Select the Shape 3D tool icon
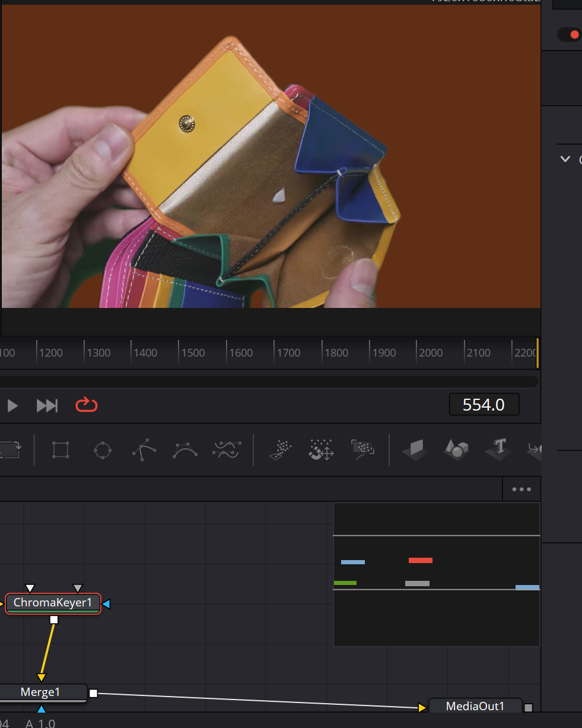The image size is (582, 728). tap(456, 450)
